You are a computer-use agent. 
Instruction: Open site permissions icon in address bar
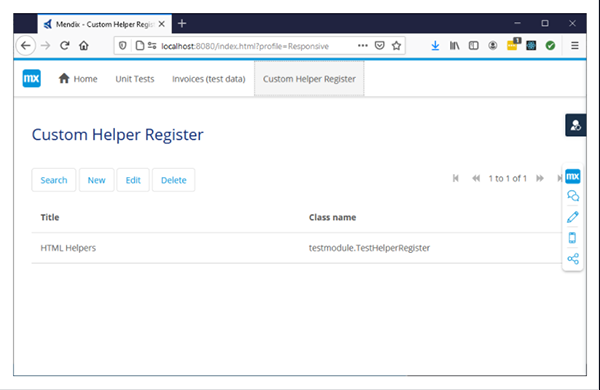click(152, 46)
